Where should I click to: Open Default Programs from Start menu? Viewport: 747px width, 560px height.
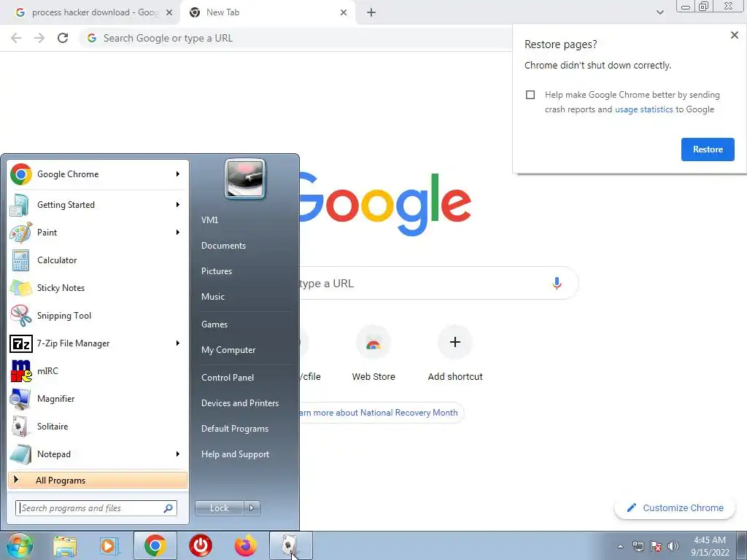(x=235, y=429)
